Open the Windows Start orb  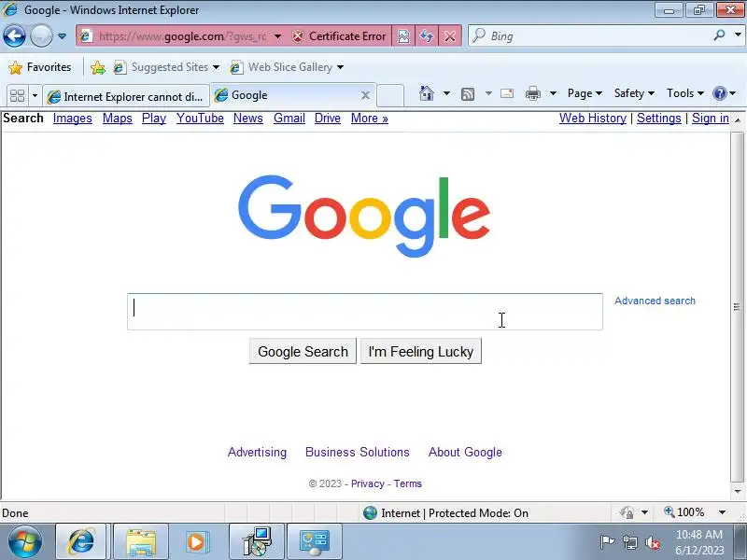(x=25, y=542)
